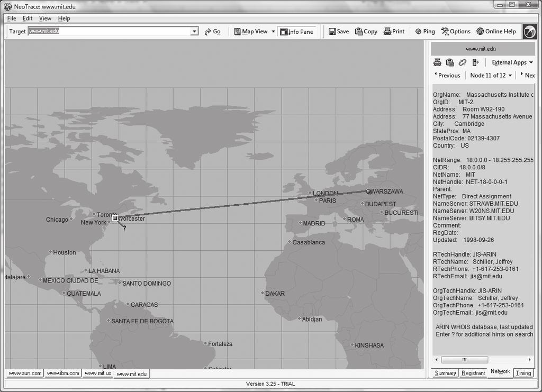Click the NameServer STRAWB.MIT.EDU line
The width and height of the screenshot is (542, 392).
[x=475, y=204]
